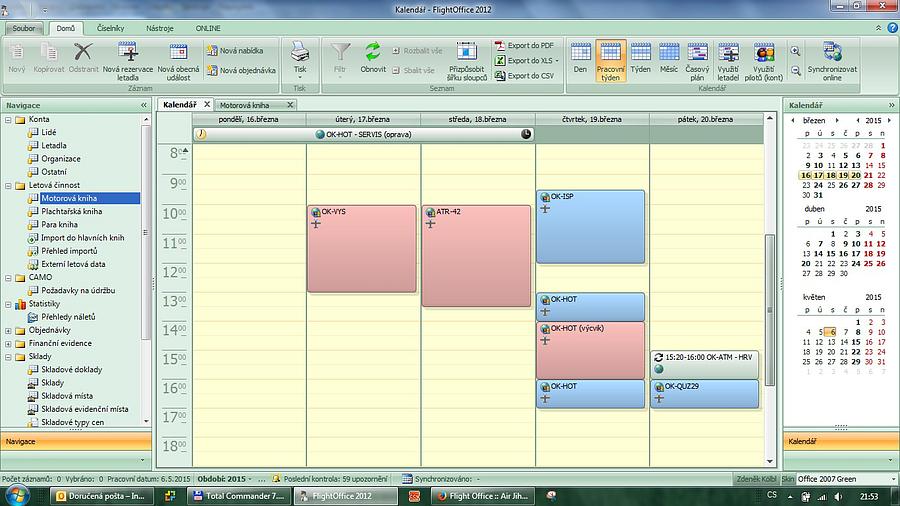Viewport: 900px width, 506px height.
Task: Create Nová obecná událost
Action: [x=178, y=52]
